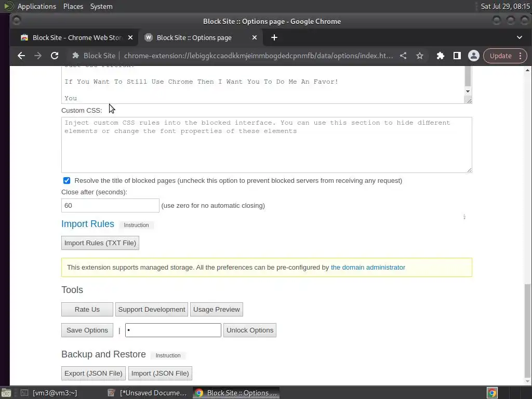Click Support Development button
Image resolution: width=532 pixels, height=399 pixels.
pyautogui.click(x=152, y=310)
